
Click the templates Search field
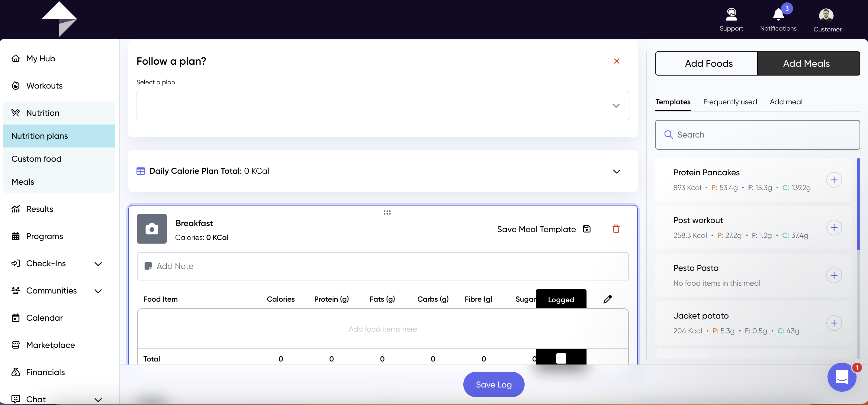click(757, 134)
